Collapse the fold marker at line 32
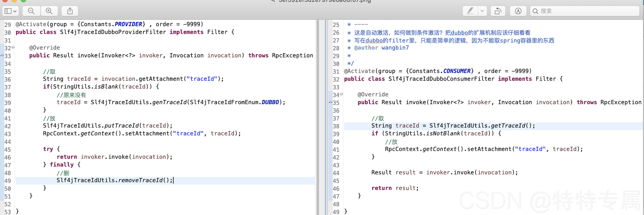644x215 pixels. (x=13, y=47)
